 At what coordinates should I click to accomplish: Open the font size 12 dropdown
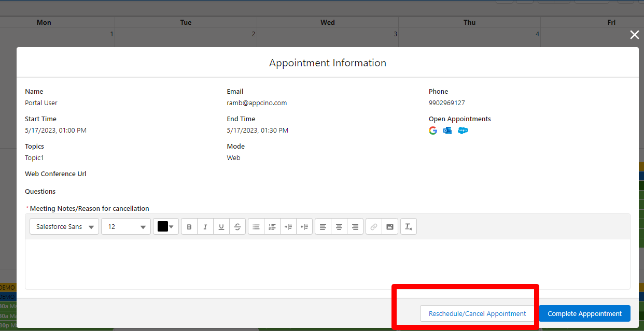click(x=126, y=227)
